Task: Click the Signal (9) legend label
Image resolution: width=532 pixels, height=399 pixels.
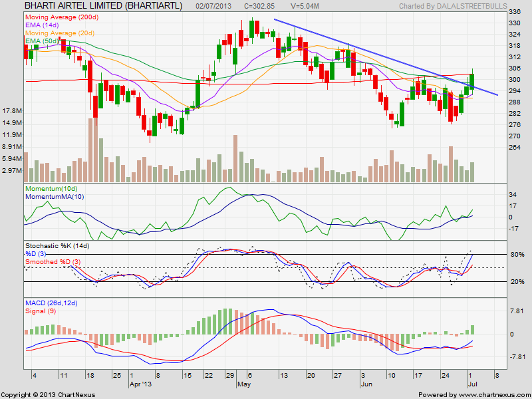Action: (41, 311)
